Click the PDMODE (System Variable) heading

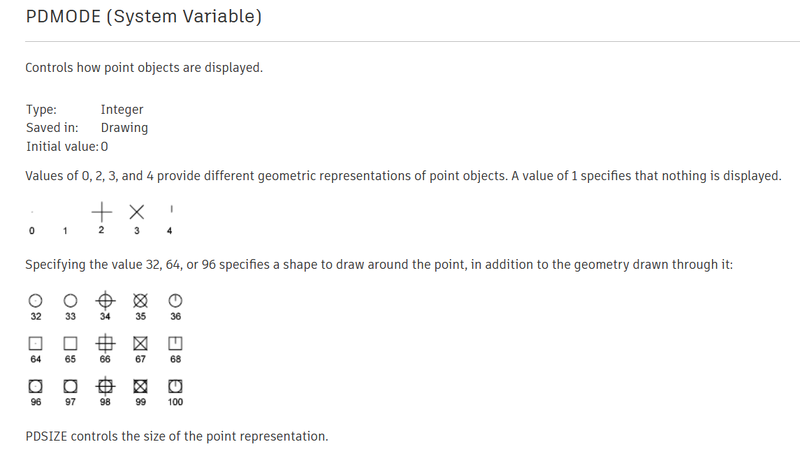pyautogui.click(x=144, y=17)
